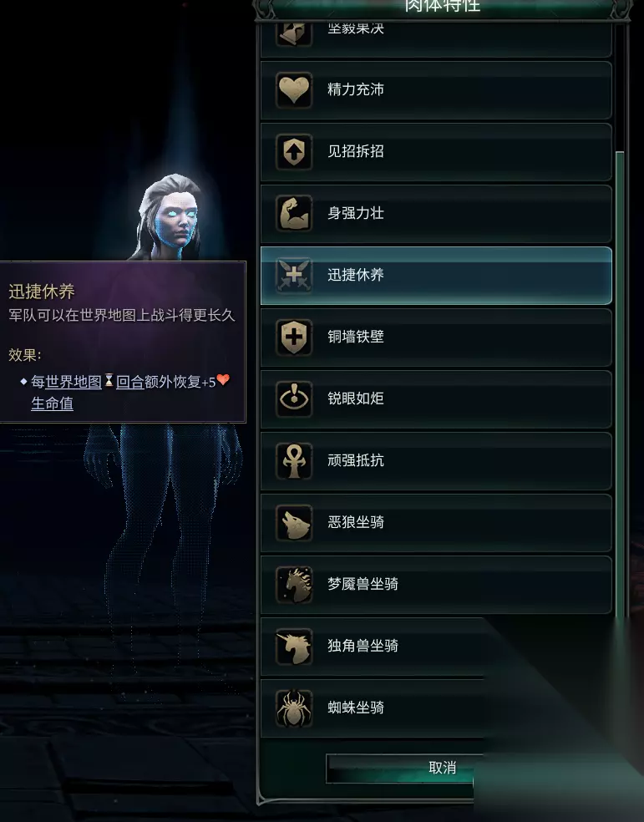644x822 pixels.
Task: Select the 顽强抵抗 trait row
Action: tap(436, 461)
